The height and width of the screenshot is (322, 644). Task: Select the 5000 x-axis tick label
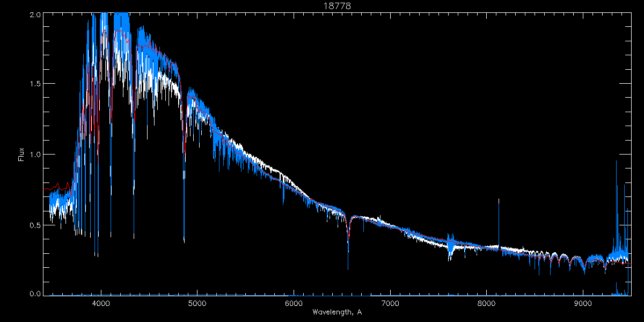pyautogui.click(x=197, y=302)
